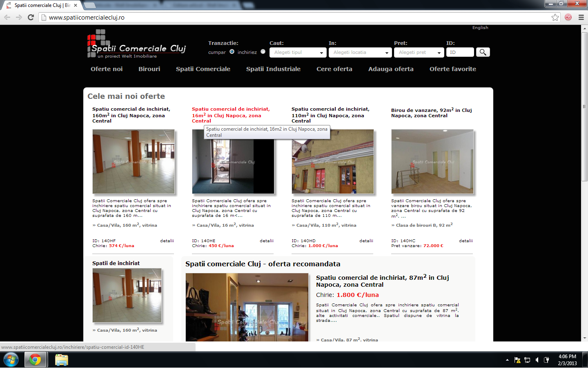
Task: Click the Windows Start button
Action: click(11, 360)
